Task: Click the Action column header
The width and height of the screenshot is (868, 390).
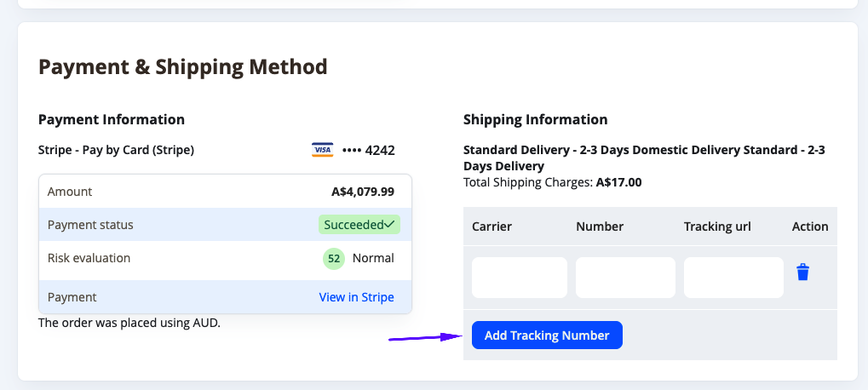Action: click(x=809, y=227)
